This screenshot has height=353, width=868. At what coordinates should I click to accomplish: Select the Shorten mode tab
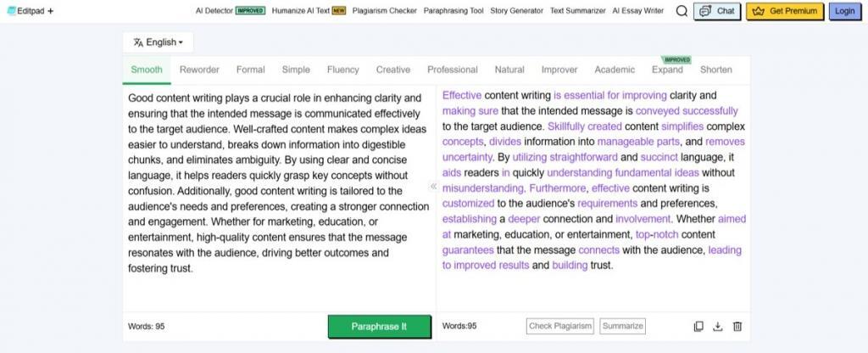(x=716, y=70)
